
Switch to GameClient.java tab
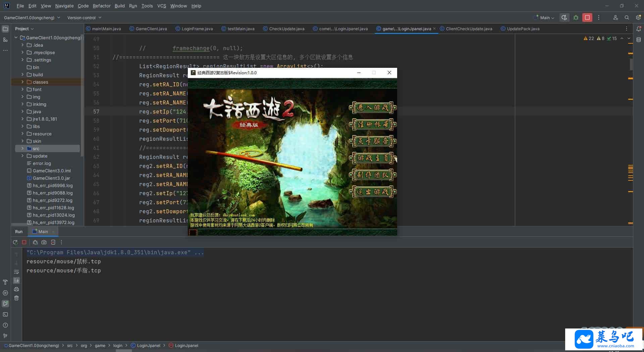(148, 29)
